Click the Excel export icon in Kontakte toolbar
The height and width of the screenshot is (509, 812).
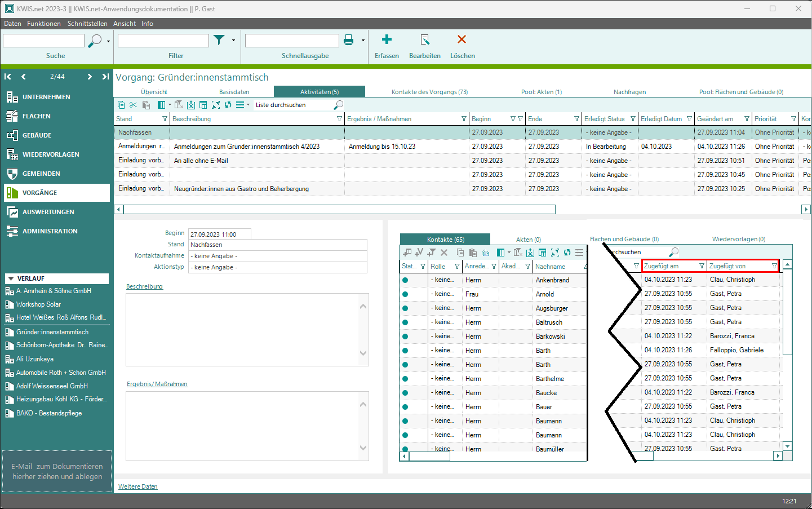pyautogui.click(x=530, y=253)
